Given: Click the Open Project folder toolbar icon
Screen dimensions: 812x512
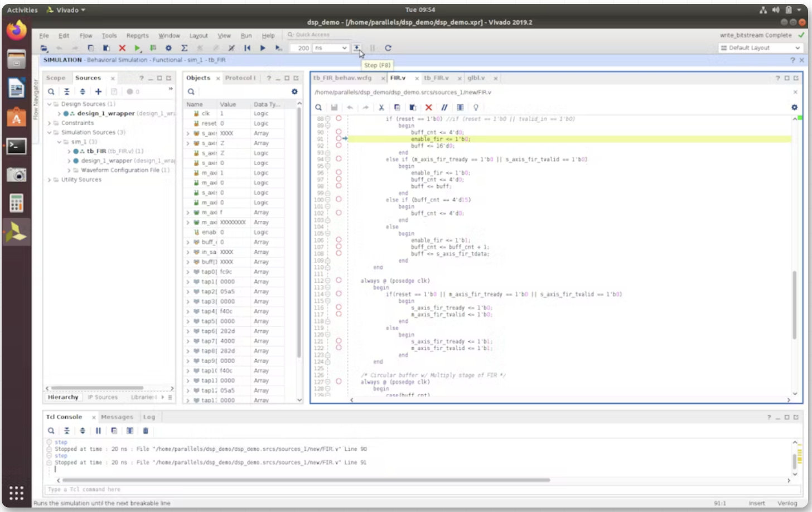Looking at the screenshot, I should (44, 48).
